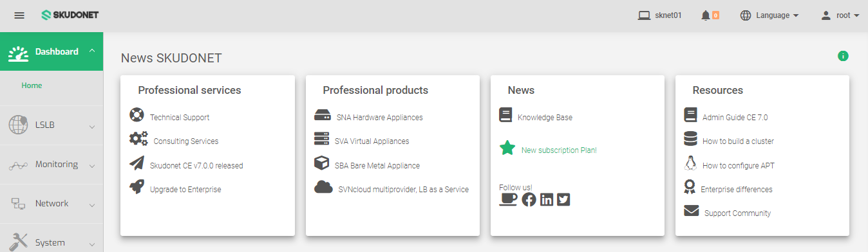
Task: Click the sknet01 host laptop icon
Action: click(x=644, y=15)
